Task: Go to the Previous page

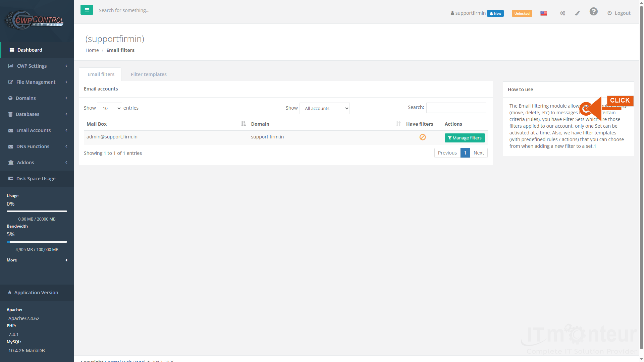Action: pos(447,153)
